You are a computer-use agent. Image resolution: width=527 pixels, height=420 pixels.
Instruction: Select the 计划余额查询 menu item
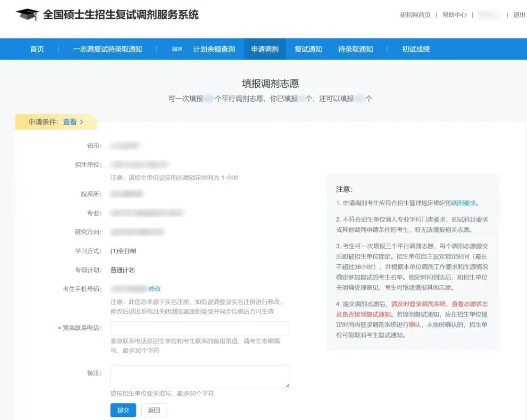coord(214,49)
